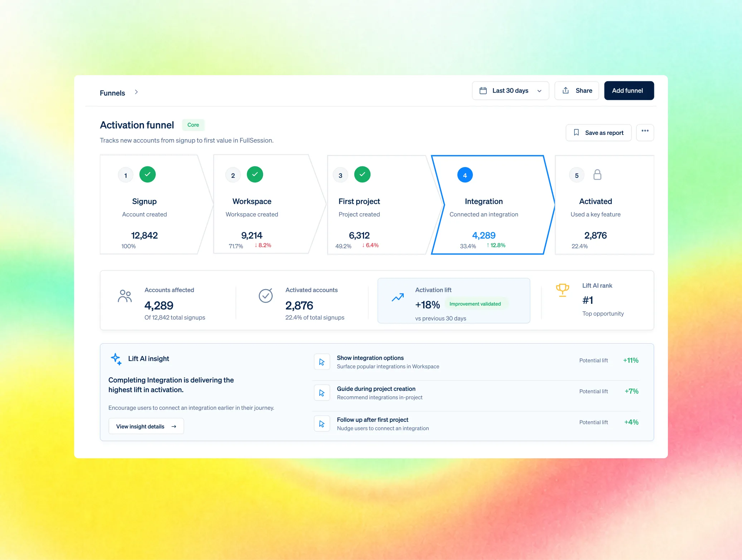This screenshot has height=560, width=742.
Task: Click cursor icon beside Show integration options
Action: point(322,362)
